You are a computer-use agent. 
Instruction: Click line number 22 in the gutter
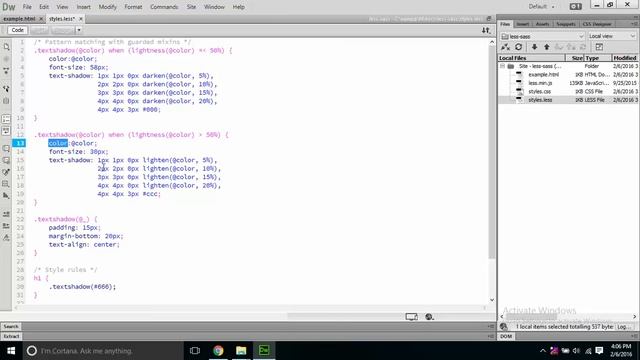click(x=20, y=219)
